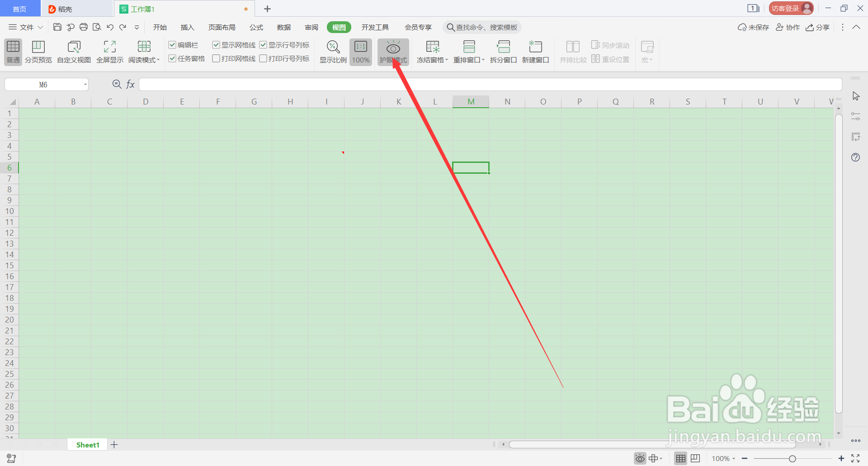This screenshot has height=466, width=868.
Task: Click the Redo arrow
Action: (123, 27)
